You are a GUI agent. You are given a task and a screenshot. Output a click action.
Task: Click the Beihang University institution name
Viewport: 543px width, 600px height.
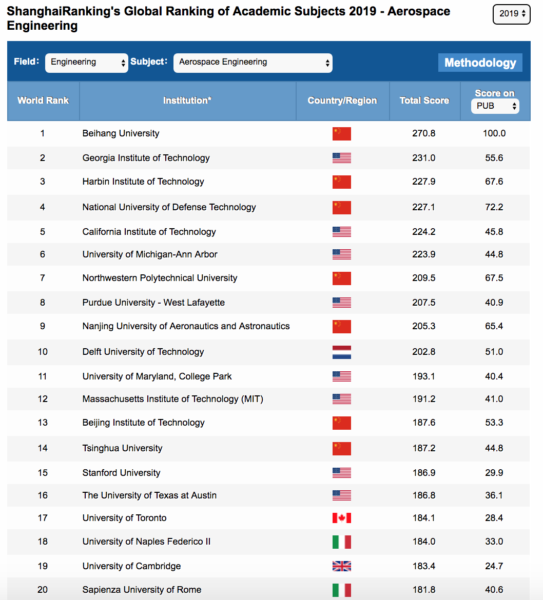point(121,134)
